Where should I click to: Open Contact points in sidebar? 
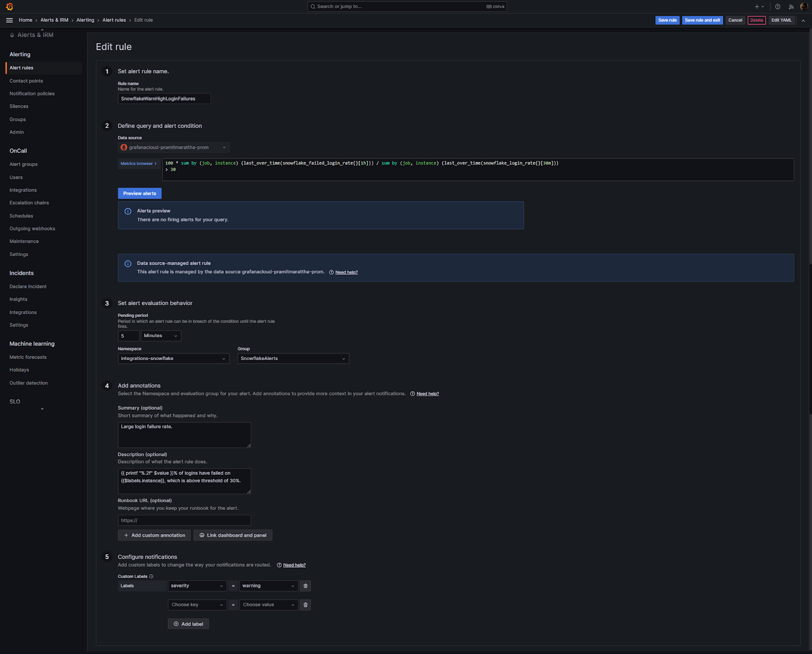(x=26, y=81)
